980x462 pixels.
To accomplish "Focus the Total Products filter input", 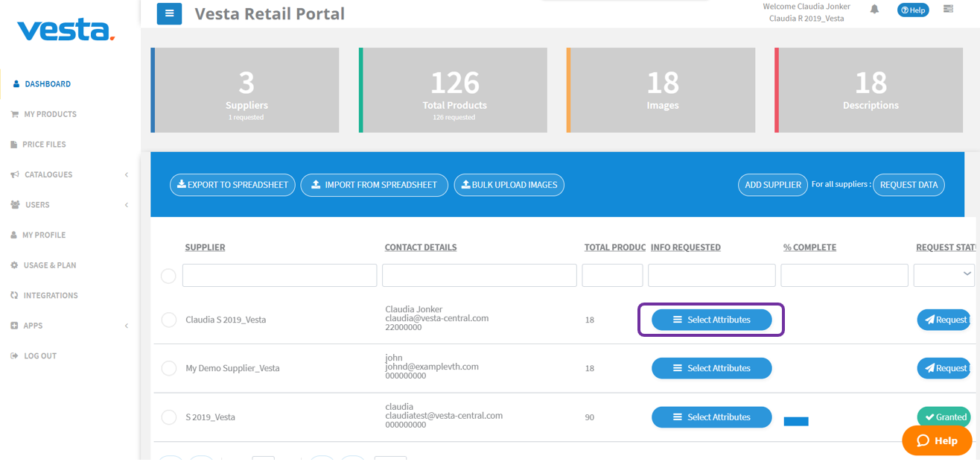I will (612, 275).
